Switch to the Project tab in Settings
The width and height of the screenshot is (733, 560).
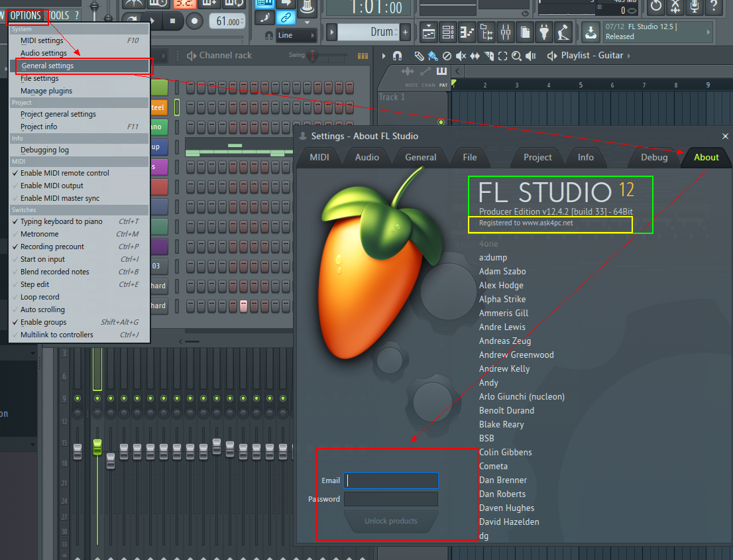coord(537,158)
